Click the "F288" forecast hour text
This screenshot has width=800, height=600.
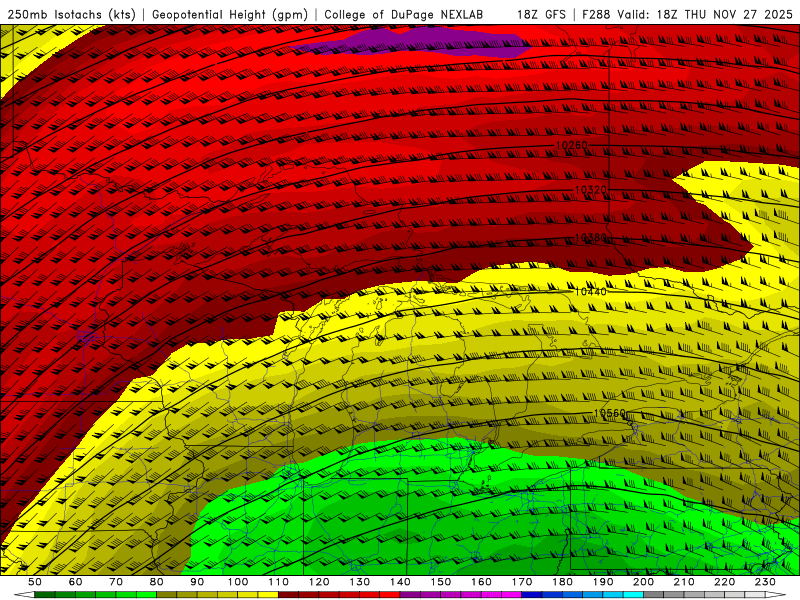(596, 15)
